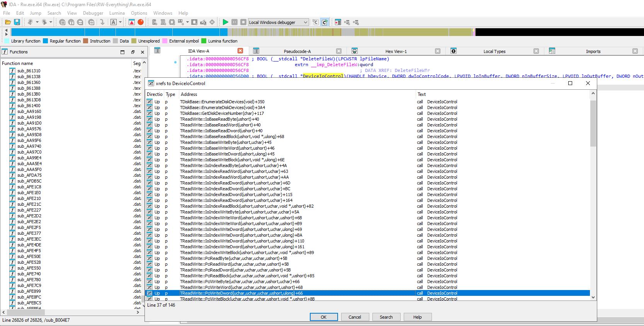This screenshot has width=644, height=326.
Task: Open the Debugger menu
Action: click(x=93, y=13)
